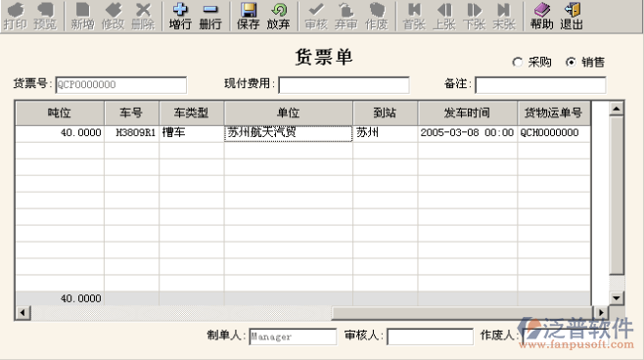
Task: Save the invoice with 保存 icon
Action: click(248, 10)
